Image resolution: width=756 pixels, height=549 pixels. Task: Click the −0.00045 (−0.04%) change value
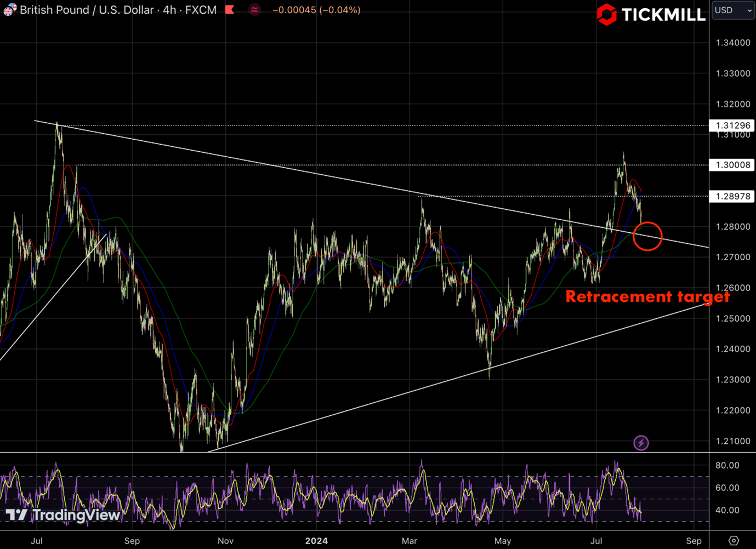pos(316,10)
